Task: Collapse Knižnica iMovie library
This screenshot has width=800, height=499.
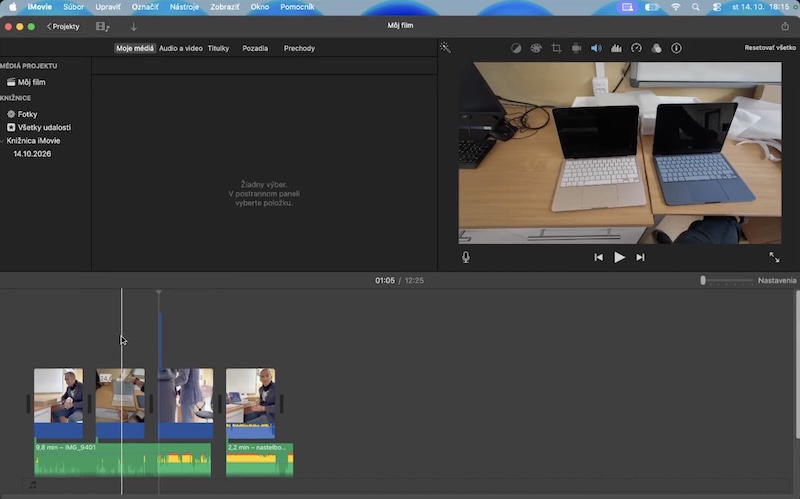Action: (x=3, y=141)
